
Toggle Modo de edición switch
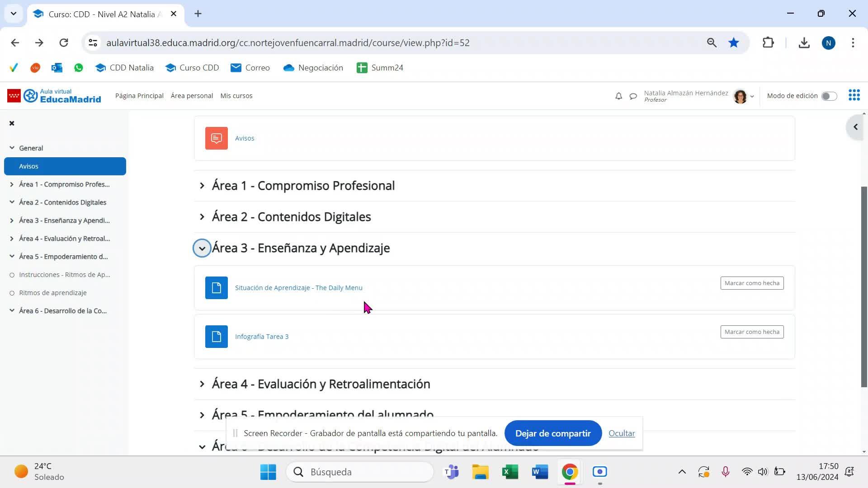click(x=829, y=96)
